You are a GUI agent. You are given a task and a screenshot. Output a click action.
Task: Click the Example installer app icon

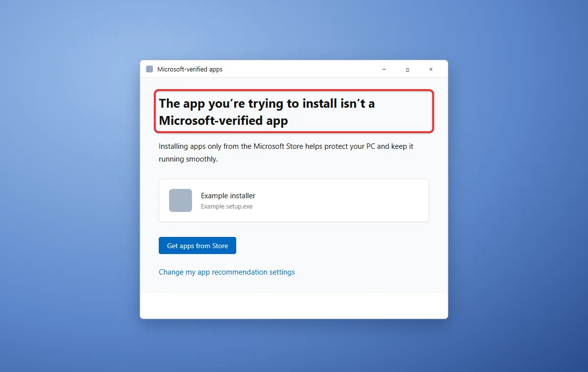click(180, 200)
